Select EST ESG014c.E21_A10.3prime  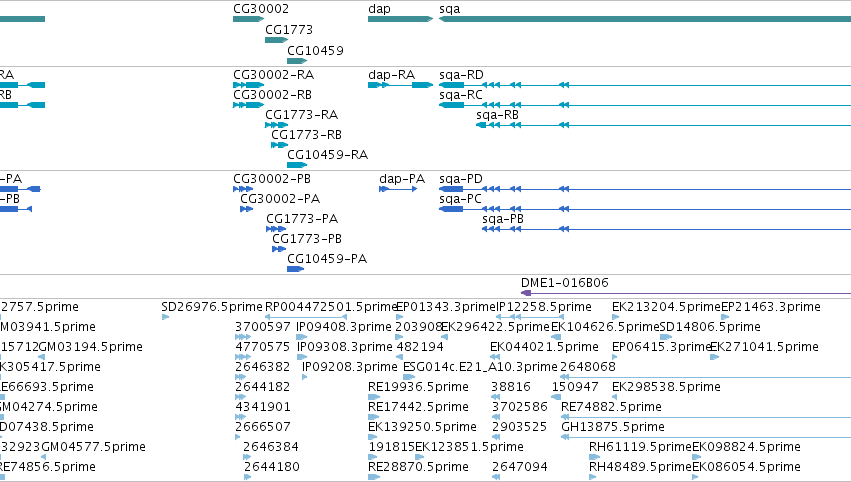[x=409, y=377]
